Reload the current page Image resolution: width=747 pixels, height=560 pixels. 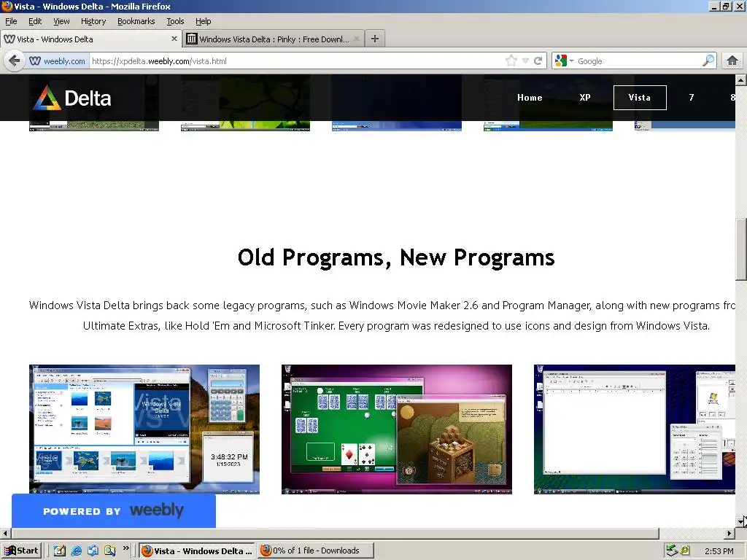[538, 61]
